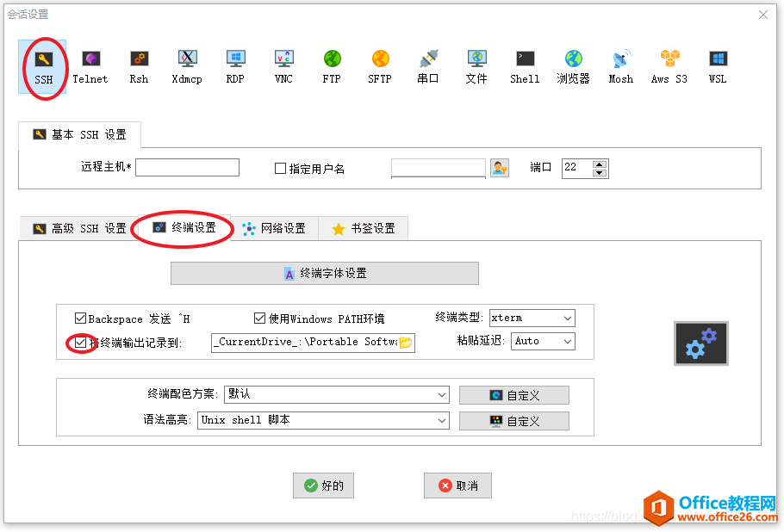Select the Shell session icon
Image resolution: width=784 pixels, height=532 pixels.
(x=525, y=67)
